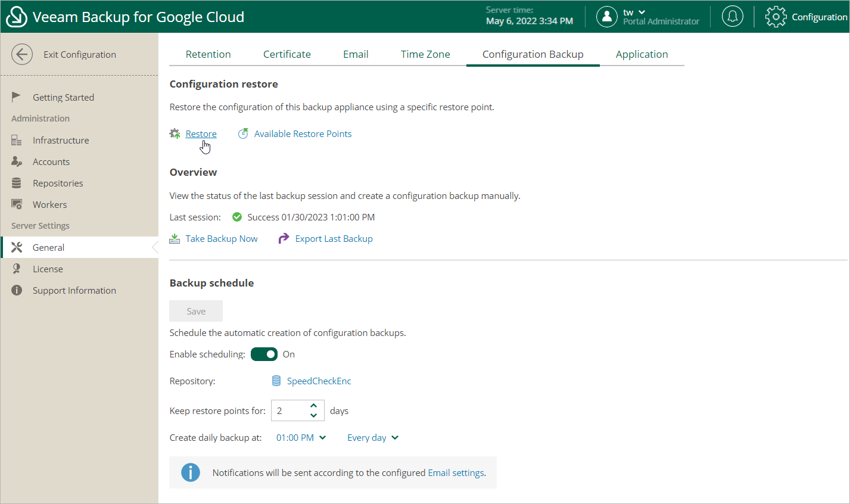This screenshot has height=504, width=850.
Task: Click the Keep restore points input field
Action: 289,411
